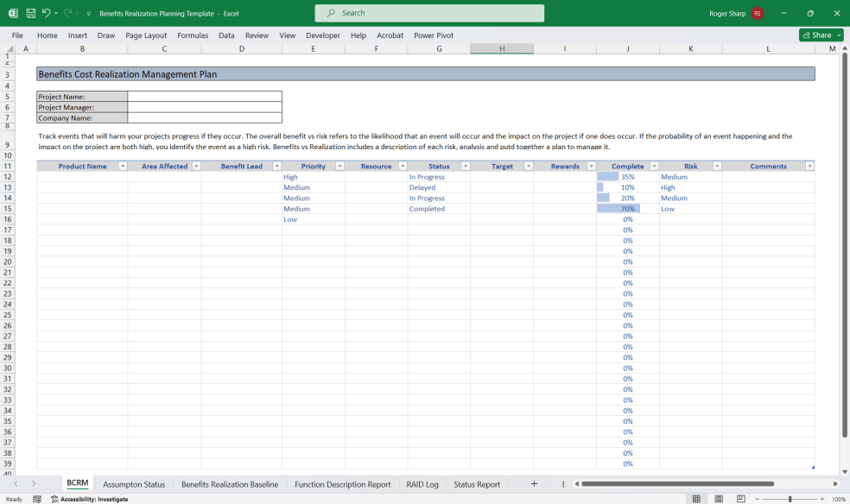
Task: Select the Page Break Preview icon
Action: (x=740, y=498)
